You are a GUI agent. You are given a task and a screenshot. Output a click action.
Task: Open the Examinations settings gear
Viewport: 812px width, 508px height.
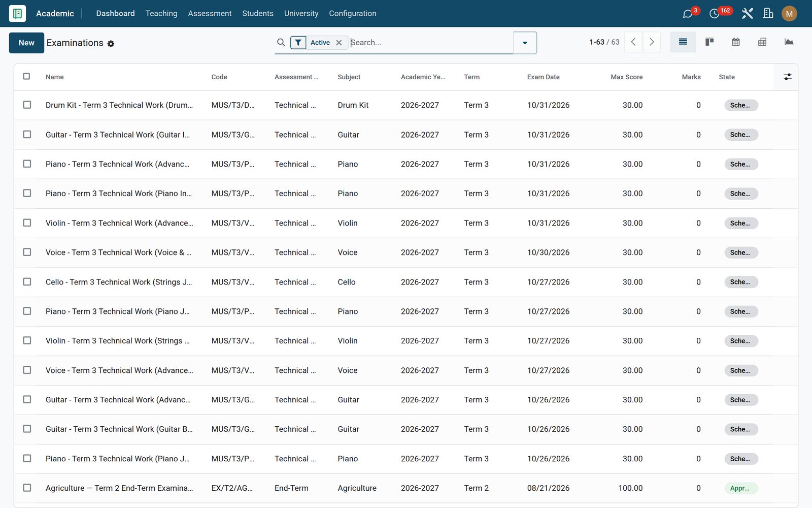click(x=111, y=44)
